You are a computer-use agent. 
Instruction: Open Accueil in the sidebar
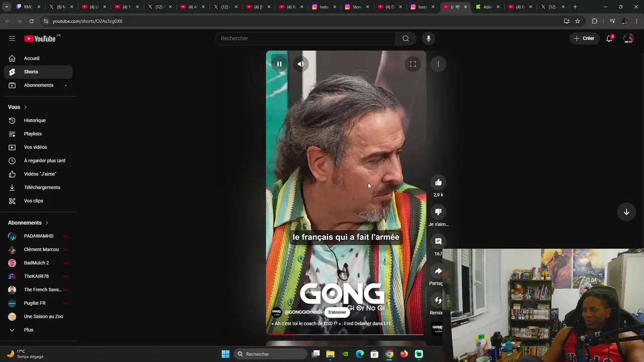38,58
